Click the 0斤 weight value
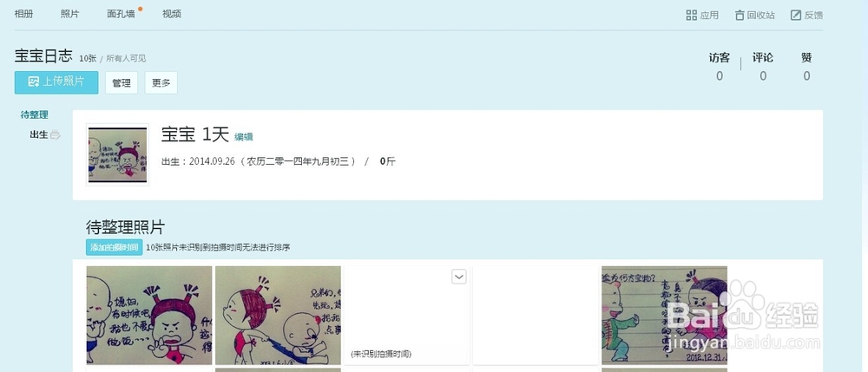The width and height of the screenshot is (868, 372). tap(387, 161)
